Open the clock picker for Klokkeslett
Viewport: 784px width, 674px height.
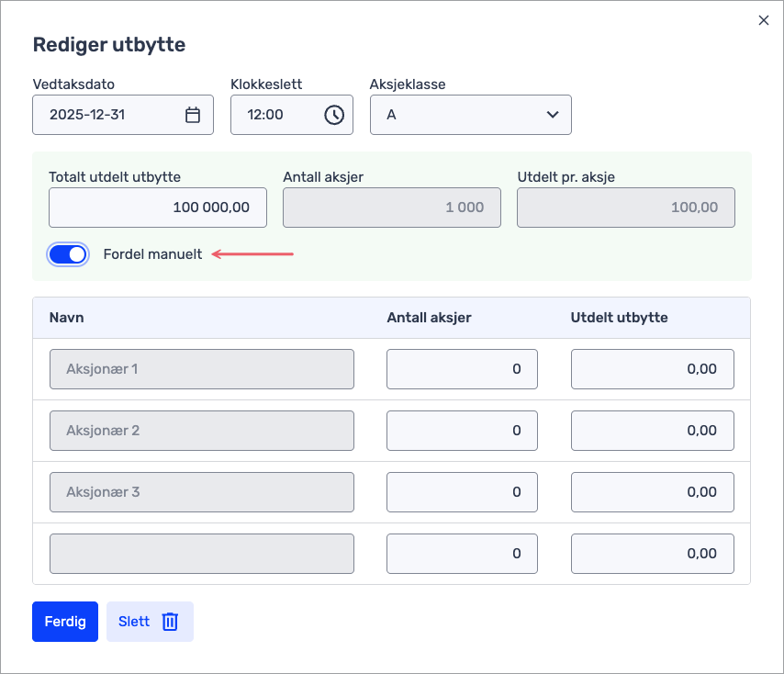[334, 115]
